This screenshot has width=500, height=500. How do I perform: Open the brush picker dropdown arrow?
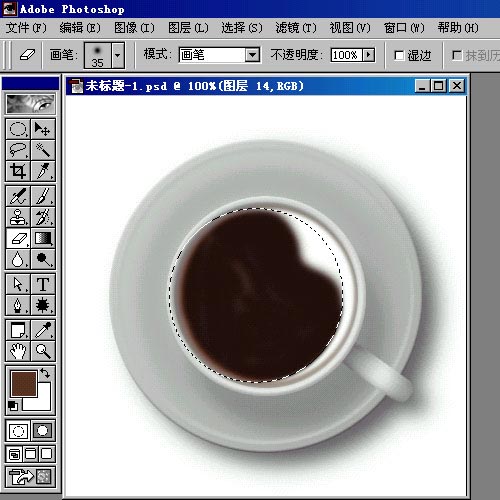118,55
